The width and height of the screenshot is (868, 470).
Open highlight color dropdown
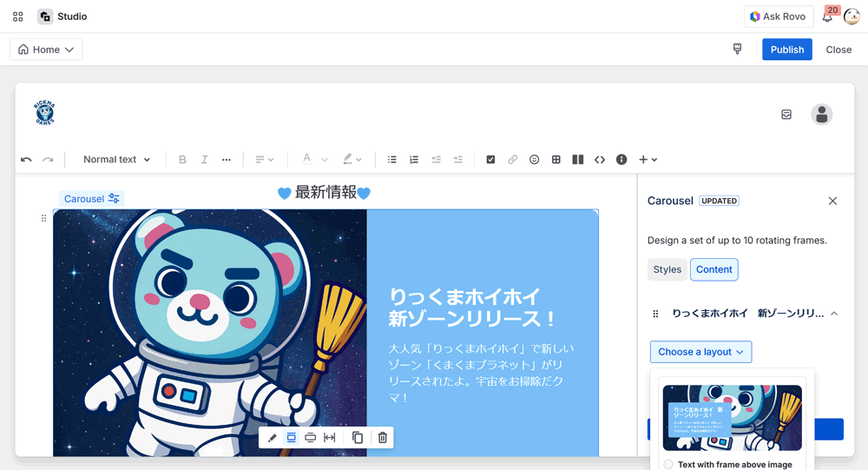(352, 160)
